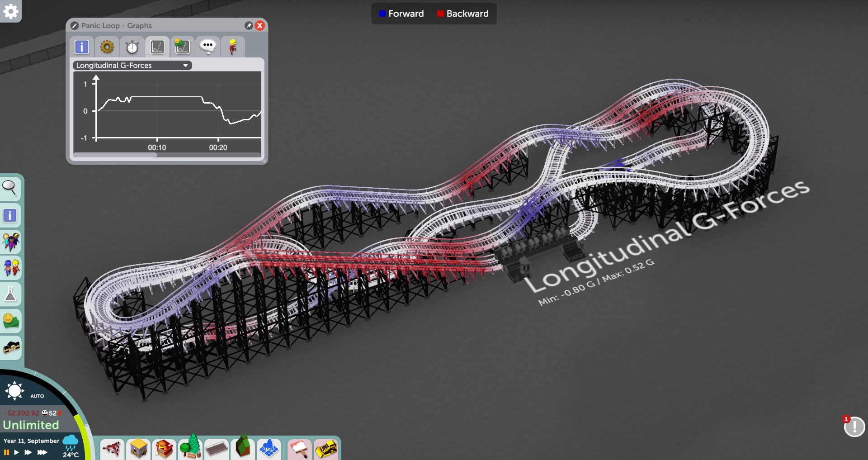
Task: Open the notifications alert button
Action: tap(854, 427)
